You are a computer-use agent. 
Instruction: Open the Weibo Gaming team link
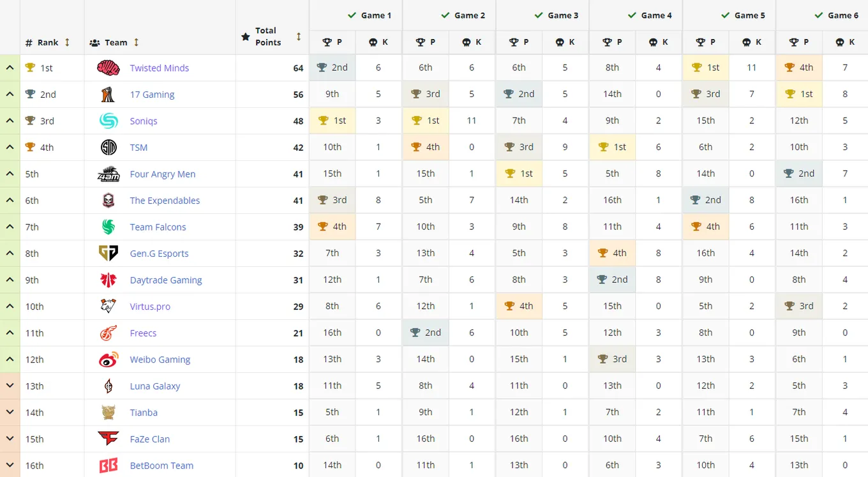point(160,360)
